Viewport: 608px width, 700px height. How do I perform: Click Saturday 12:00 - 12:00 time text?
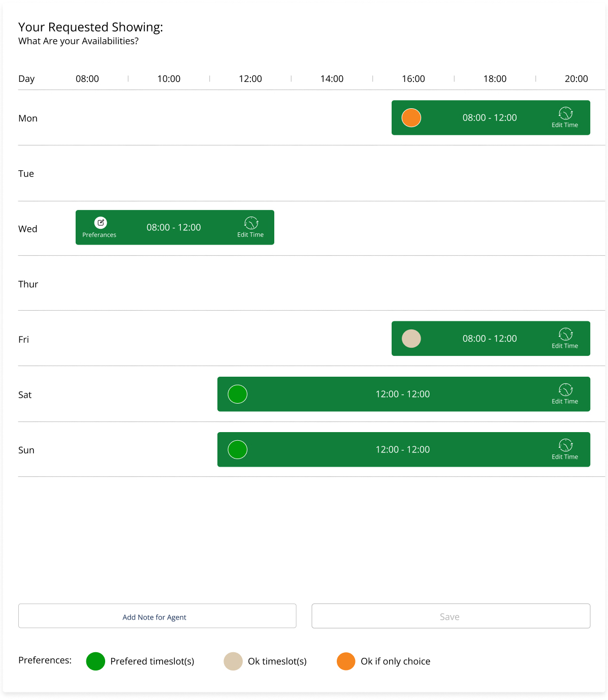(402, 394)
